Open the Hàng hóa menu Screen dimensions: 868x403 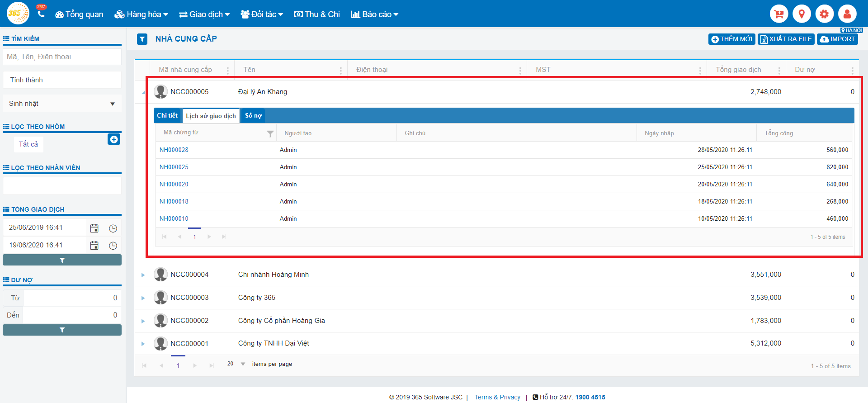click(x=141, y=14)
